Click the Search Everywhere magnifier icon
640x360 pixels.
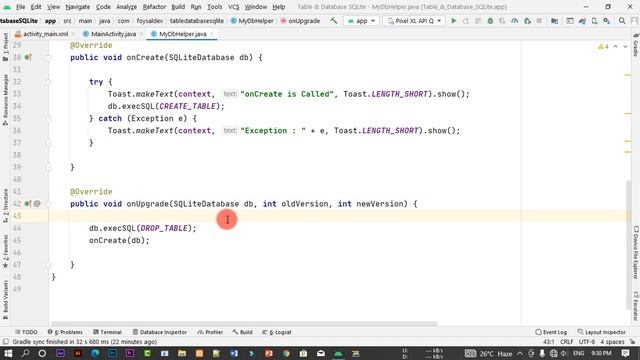(x=622, y=21)
